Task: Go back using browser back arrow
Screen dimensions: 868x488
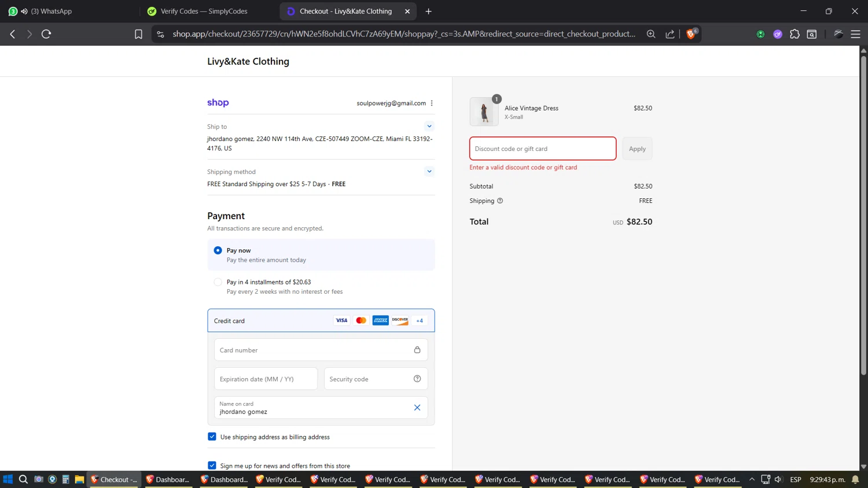Action: tap(13, 34)
